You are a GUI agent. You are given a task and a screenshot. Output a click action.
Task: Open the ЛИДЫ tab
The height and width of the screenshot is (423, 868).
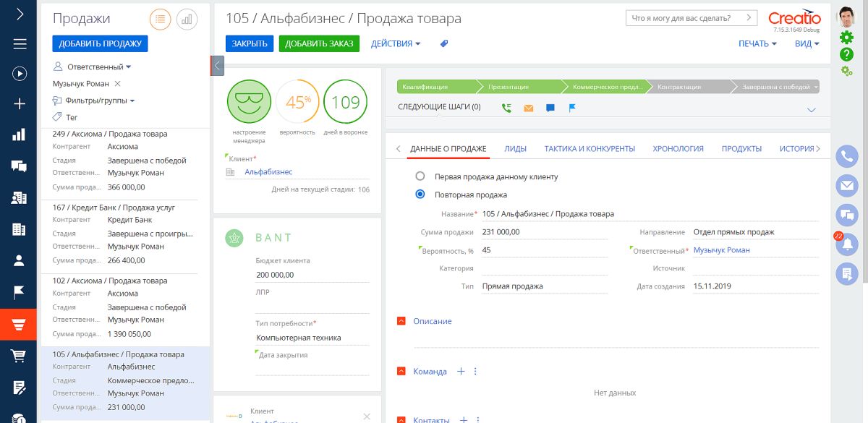pyautogui.click(x=515, y=148)
